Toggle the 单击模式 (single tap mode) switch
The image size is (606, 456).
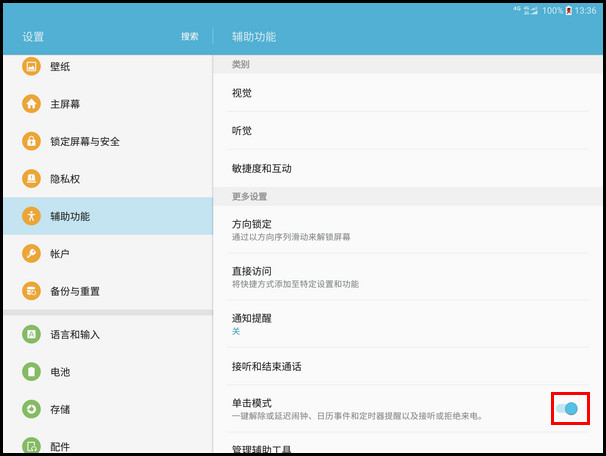[x=567, y=408]
